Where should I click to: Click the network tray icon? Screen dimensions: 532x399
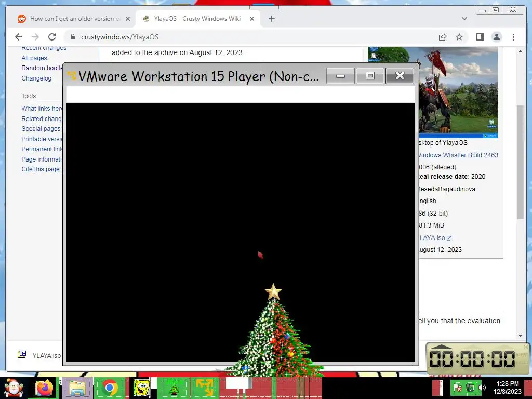470,388
